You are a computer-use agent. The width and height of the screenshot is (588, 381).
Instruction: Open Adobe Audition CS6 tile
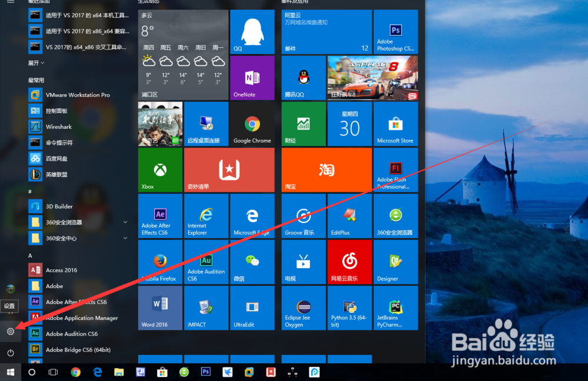(206, 262)
